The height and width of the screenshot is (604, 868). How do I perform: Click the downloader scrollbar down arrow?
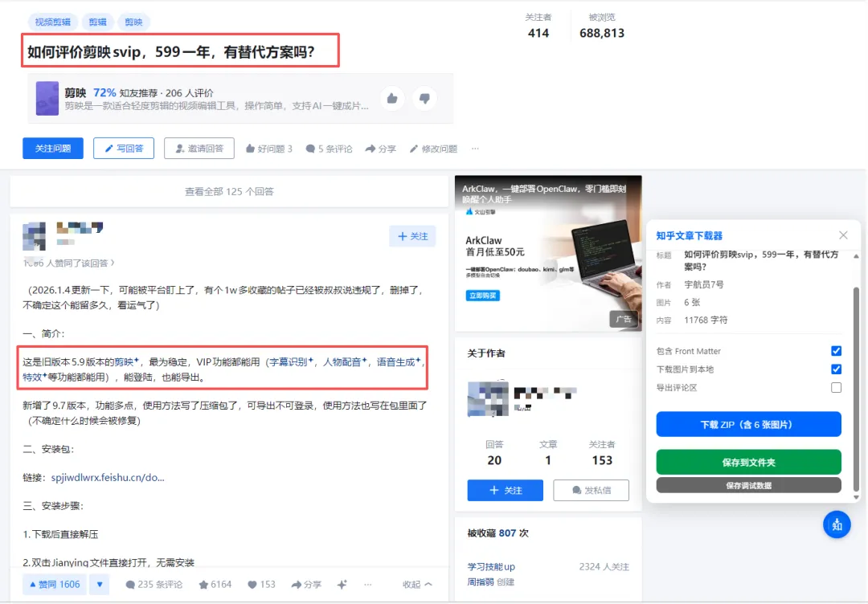pos(856,497)
